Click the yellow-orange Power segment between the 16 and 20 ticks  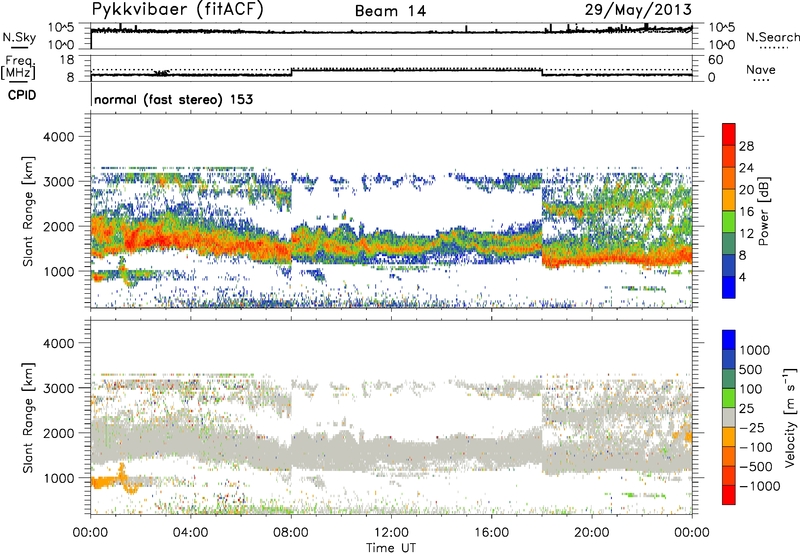click(x=729, y=199)
